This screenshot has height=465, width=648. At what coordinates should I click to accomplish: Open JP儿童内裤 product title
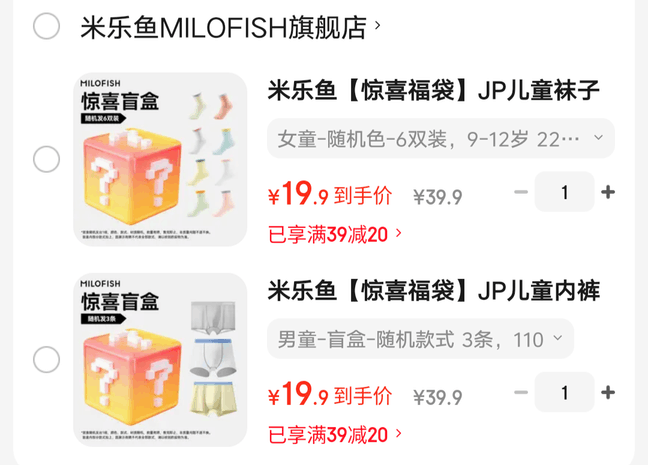pos(434,291)
